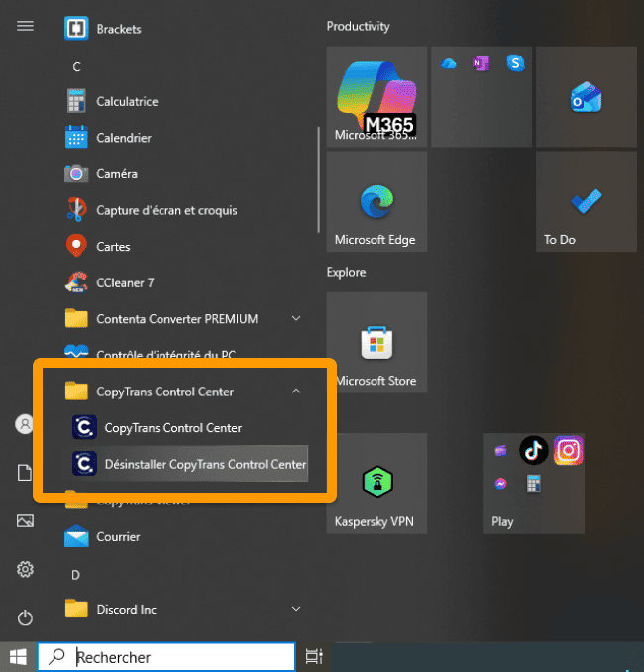Expand the Contenta Converter PREMIUM folder chevron

coord(296,318)
